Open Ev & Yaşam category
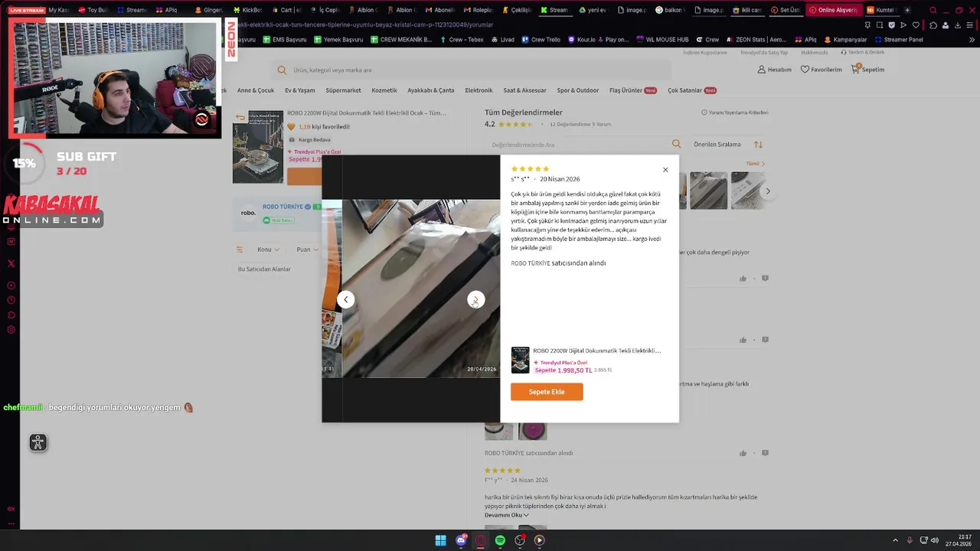Image resolution: width=980 pixels, height=551 pixels. coord(300,90)
